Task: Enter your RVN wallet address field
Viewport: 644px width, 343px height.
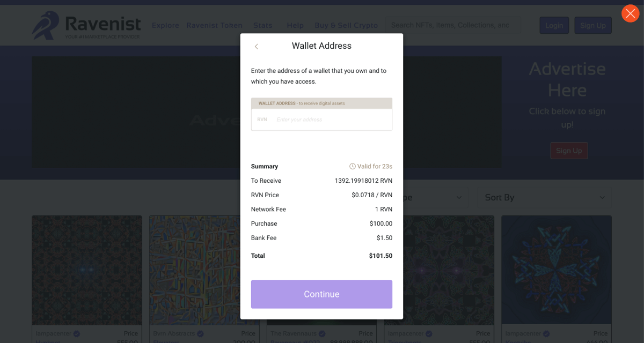Action: tap(330, 120)
